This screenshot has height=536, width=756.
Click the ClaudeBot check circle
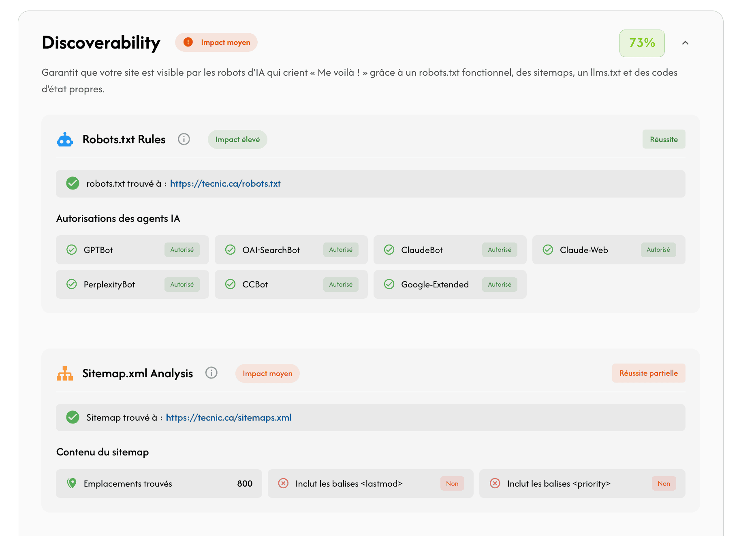(x=389, y=250)
